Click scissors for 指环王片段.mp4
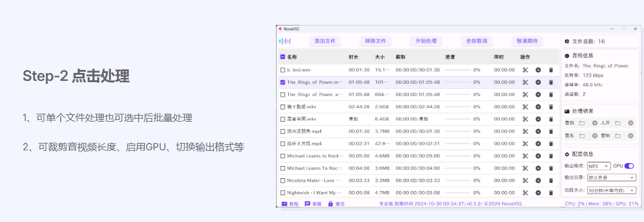Viewport: 644px width, 222px height. (525, 144)
